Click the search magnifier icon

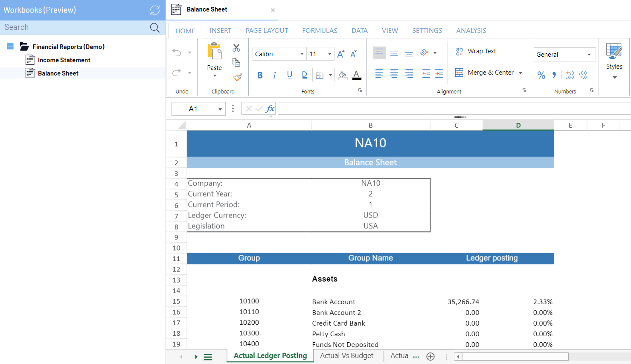tap(154, 28)
